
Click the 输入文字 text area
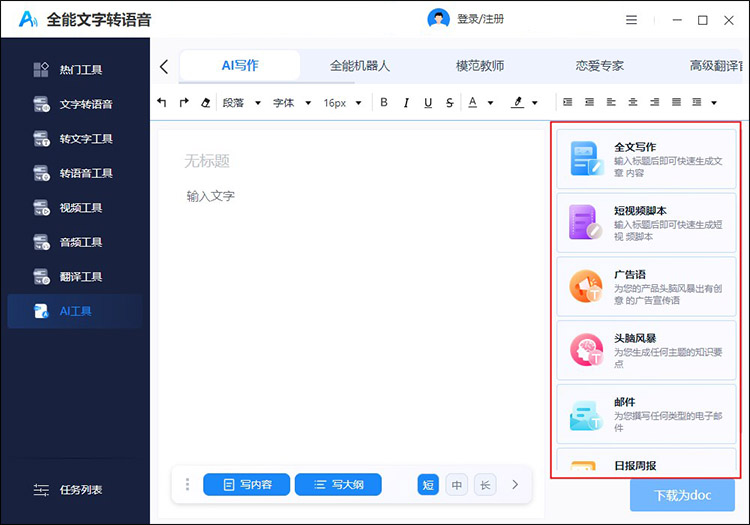coord(210,196)
